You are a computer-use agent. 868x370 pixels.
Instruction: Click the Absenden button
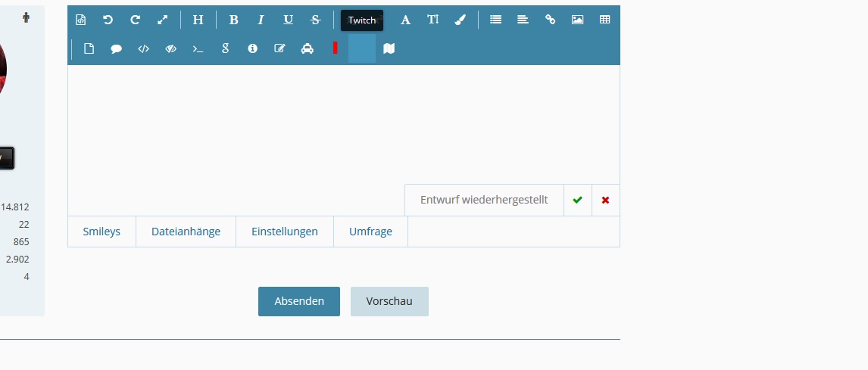pos(299,301)
